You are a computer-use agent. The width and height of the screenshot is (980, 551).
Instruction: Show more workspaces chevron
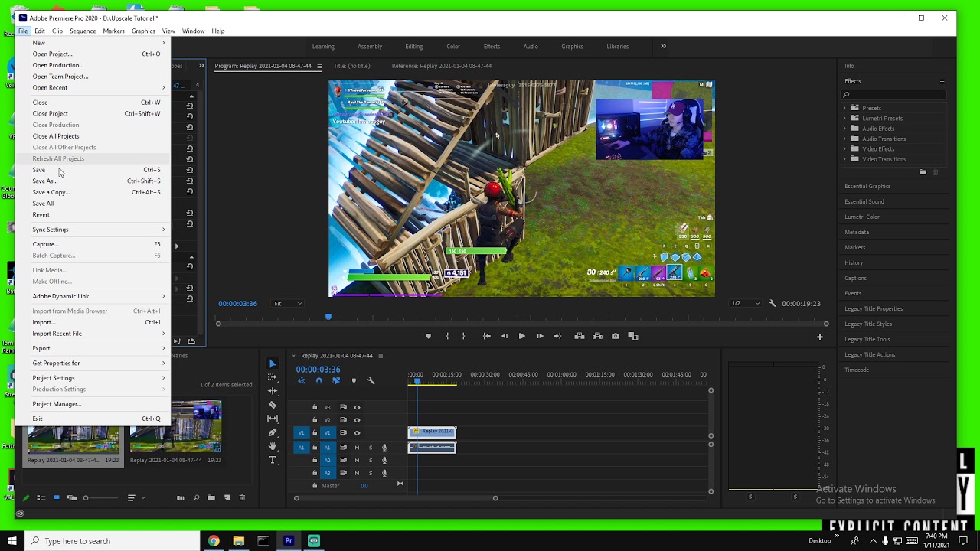click(663, 46)
